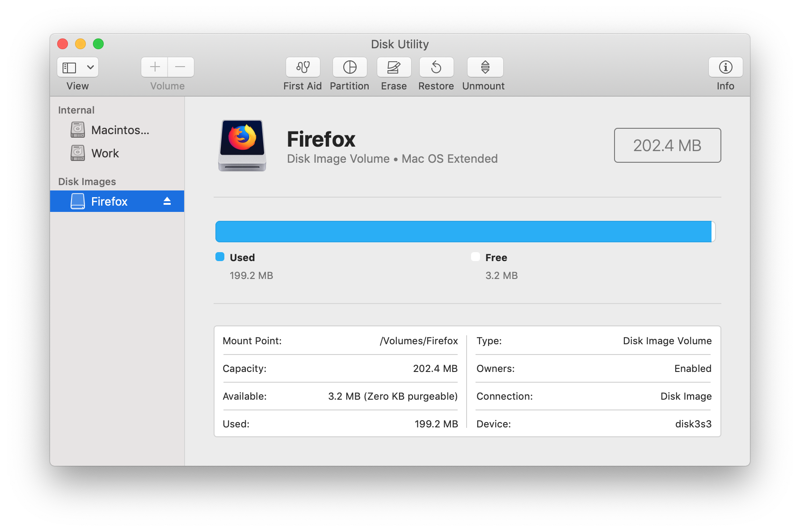Toggle the sidebar View button
Image resolution: width=800 pixels, height=532 pixels.
click(69, 68)
